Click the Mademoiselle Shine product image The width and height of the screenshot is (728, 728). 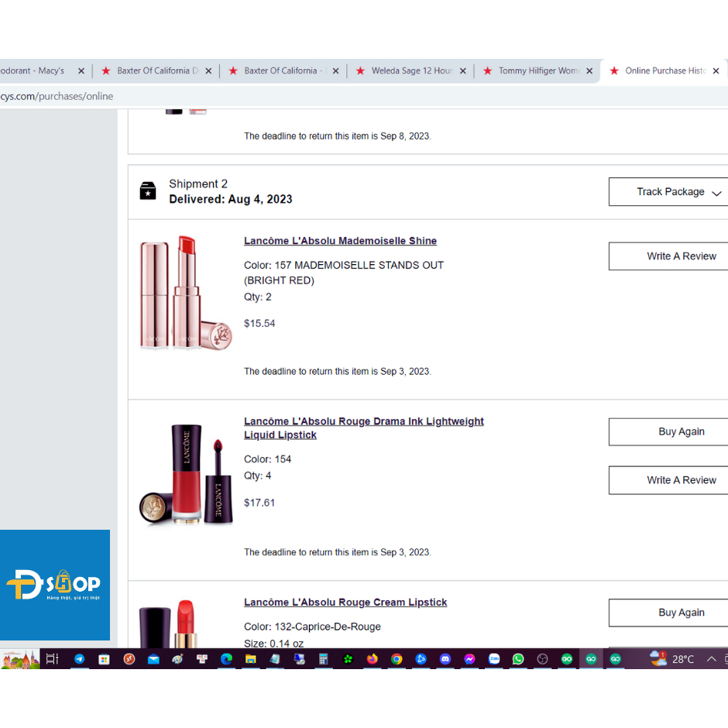(186, 293)
